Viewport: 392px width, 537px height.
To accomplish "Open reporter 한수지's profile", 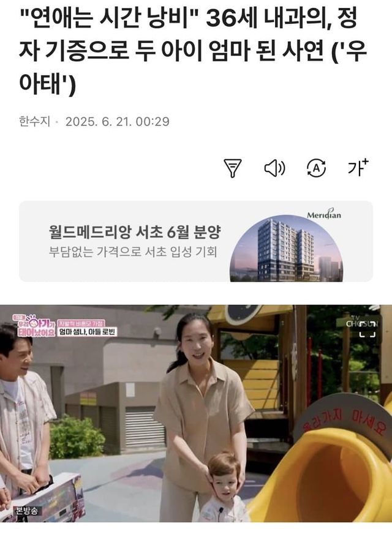I will [x=35, y=122].
